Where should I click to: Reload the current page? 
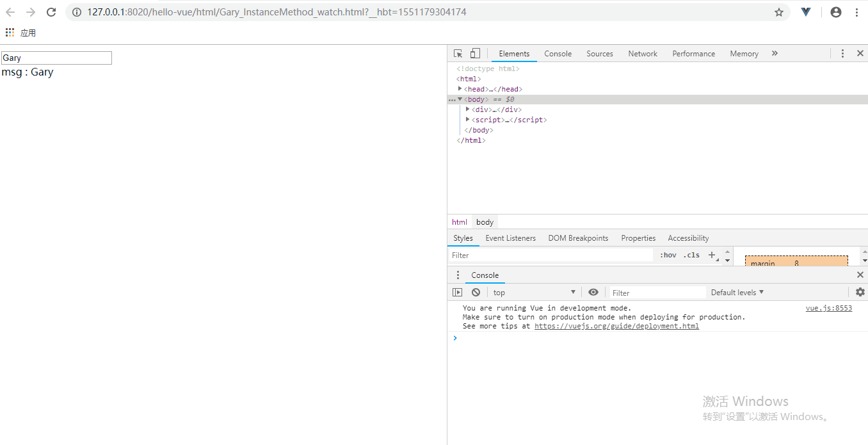(51, 12)
